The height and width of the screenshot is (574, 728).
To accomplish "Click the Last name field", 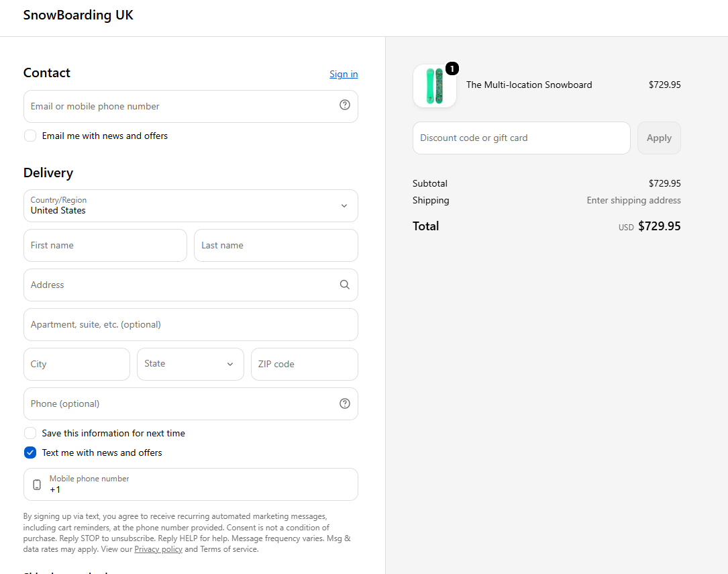I will (x=276, y=245).
